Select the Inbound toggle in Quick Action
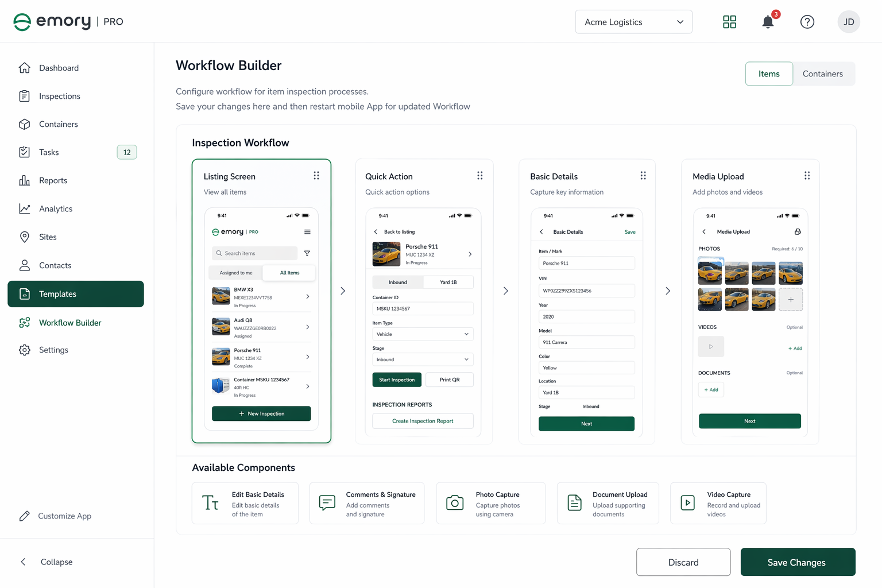The height and width of the screenshot is (588, 882). coord(397,282)
